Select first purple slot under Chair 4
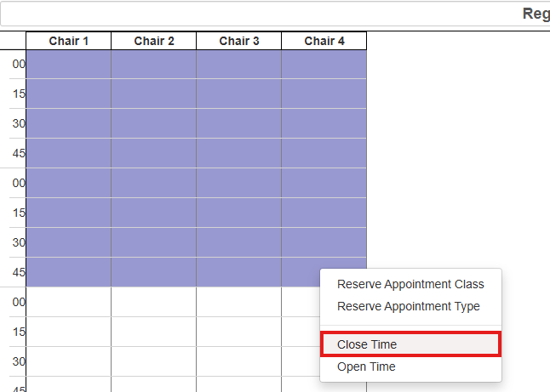550x392 pixels. coord(324,65)
